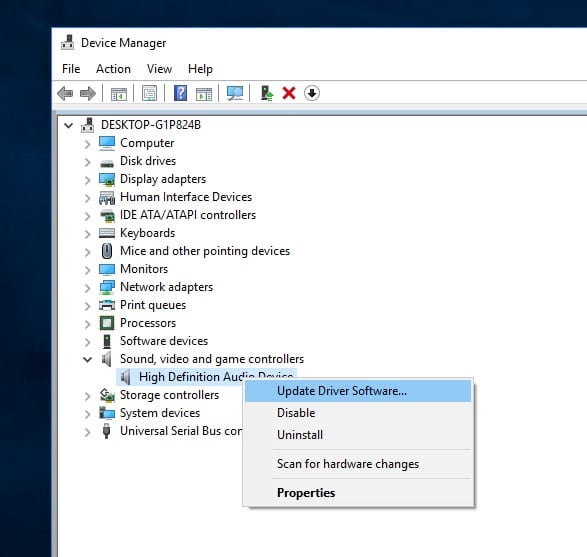Viewport: 587px width, 557px height.
Task: Choose Uninstall from the context menu
Action: [x=358, y=435]
